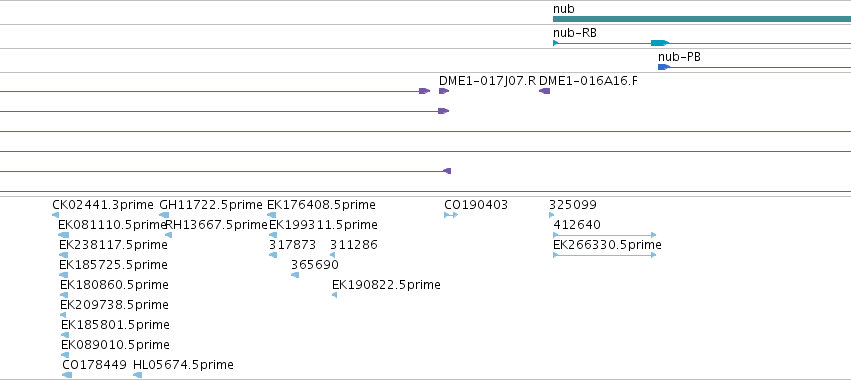Select EK266330.5prime feature span
This screenshot has height=380, width=851.
click(605, 255)
